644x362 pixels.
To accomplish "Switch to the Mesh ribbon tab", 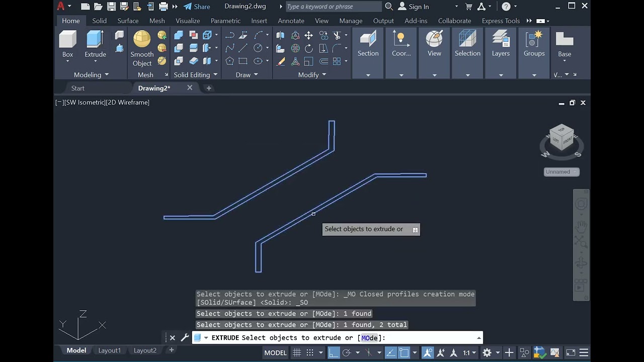I will (x=157, y=21).
